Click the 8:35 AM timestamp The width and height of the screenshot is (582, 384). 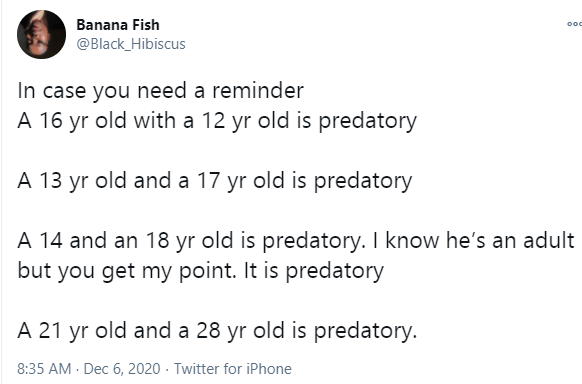44,369
